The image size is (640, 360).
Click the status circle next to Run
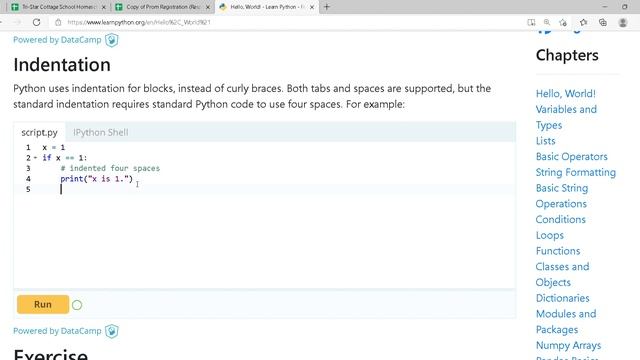(x=77, y=305)
